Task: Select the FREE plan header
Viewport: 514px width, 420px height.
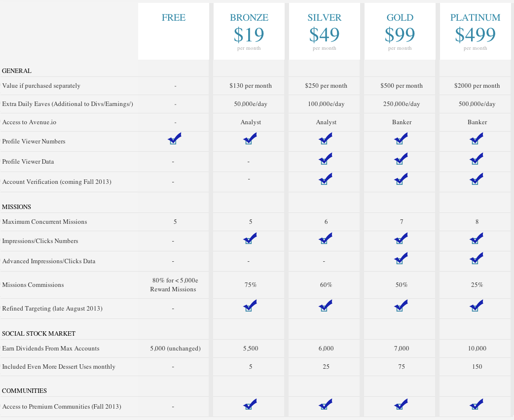Action: click(174, 18)
